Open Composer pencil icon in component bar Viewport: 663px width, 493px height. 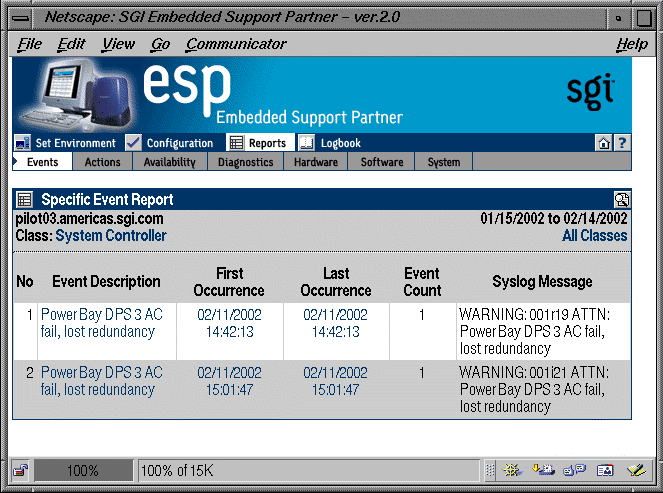pyautogui.click(x=636, y=470)
